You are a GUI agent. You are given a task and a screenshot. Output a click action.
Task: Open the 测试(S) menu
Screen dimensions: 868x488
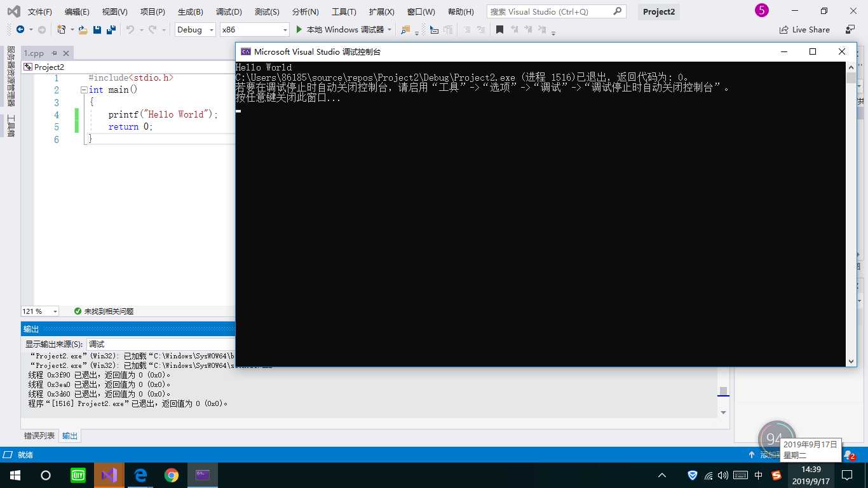pyautogui.click(x=267, y=11)
